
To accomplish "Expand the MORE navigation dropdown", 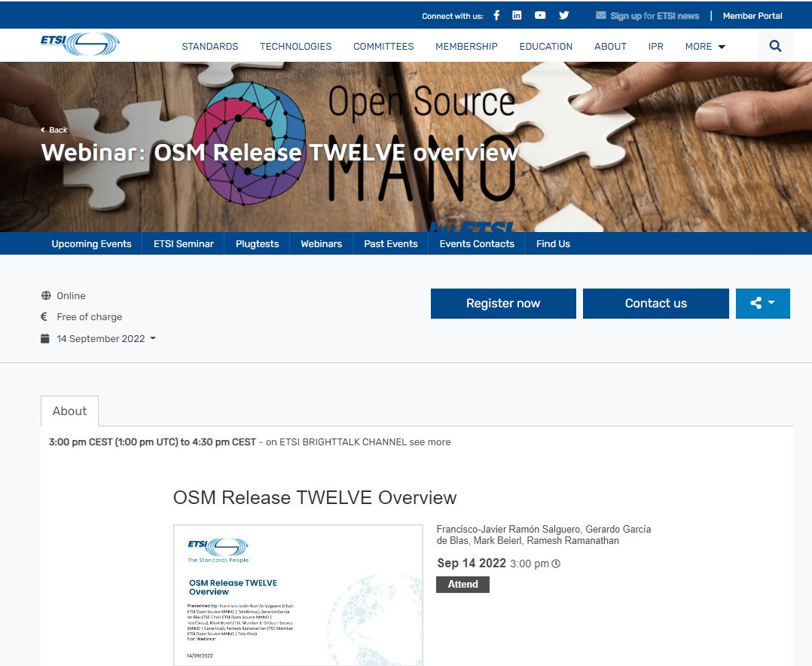I will click(x=705, y=47).
